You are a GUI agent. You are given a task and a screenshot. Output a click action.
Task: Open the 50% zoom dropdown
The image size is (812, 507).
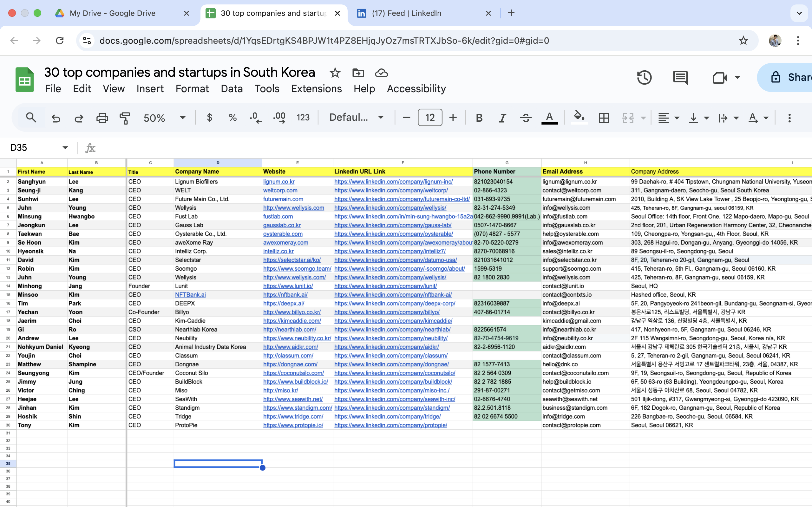pyautogui.click(x=164, y=118)
